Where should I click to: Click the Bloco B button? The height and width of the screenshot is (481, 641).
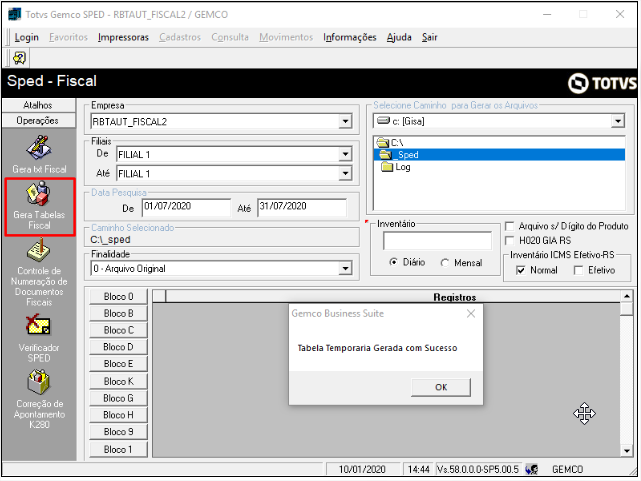[118, 313]
